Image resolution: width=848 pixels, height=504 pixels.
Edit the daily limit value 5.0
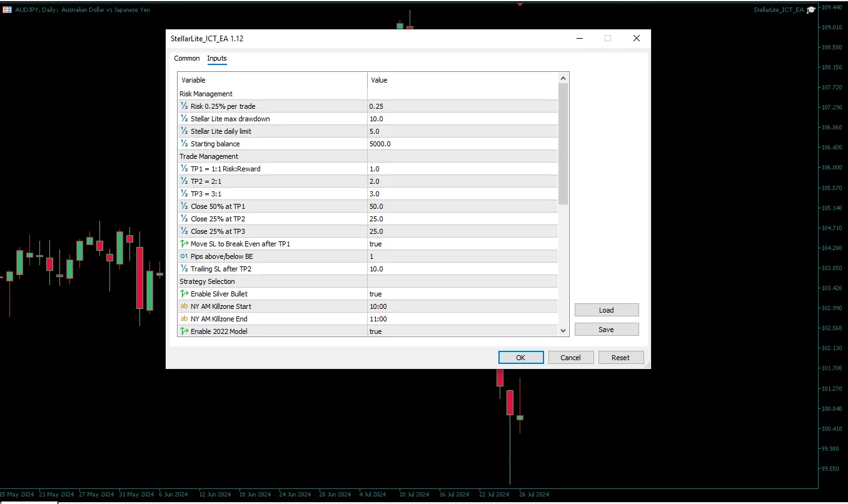463,131
